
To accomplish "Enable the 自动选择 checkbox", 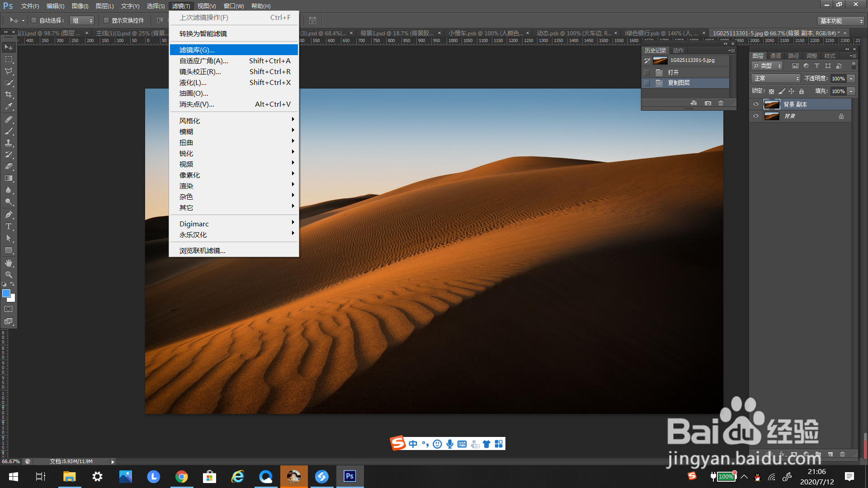I will [34, 20].
